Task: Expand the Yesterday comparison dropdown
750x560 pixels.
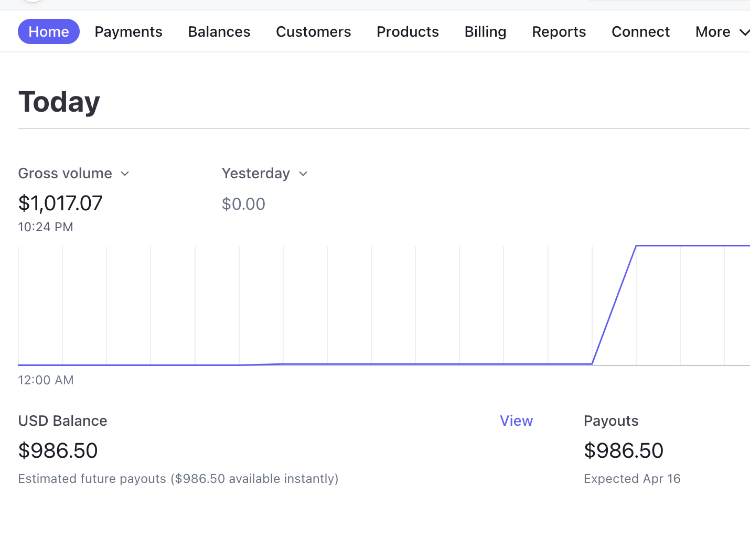Action: tap(264, 174)
